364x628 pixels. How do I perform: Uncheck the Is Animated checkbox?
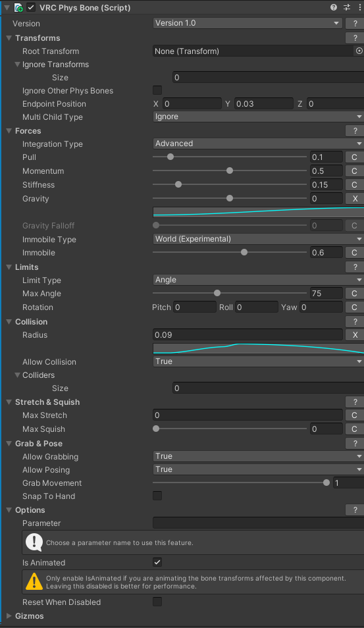157,562
